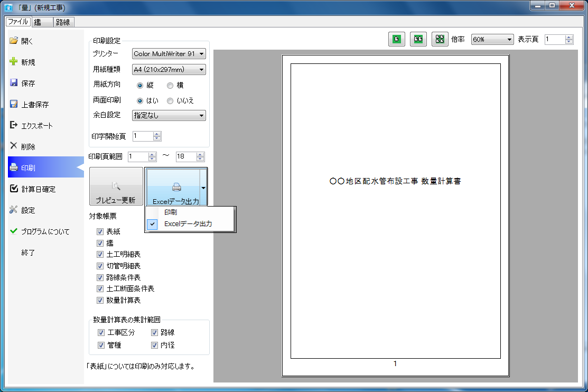Click the 印刷頁範囲 end page field
This screenshot has height=392, width=588.
(186, 157)
